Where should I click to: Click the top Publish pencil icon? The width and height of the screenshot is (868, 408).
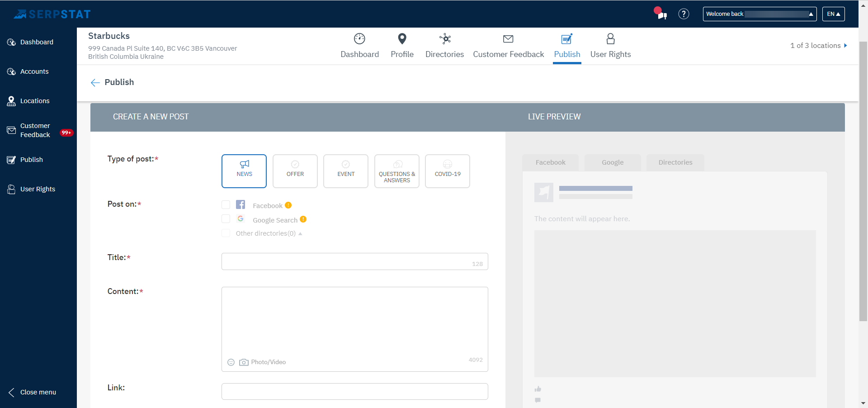[x=567, y=39]
